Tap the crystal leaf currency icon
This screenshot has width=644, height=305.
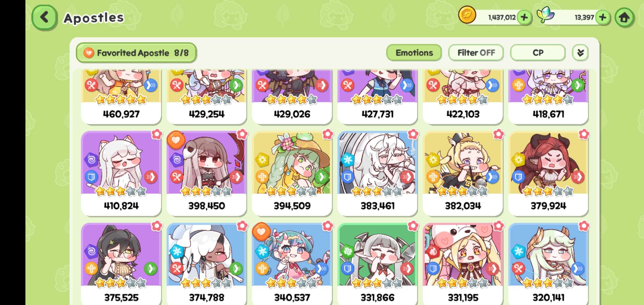[x=545, y=15]
